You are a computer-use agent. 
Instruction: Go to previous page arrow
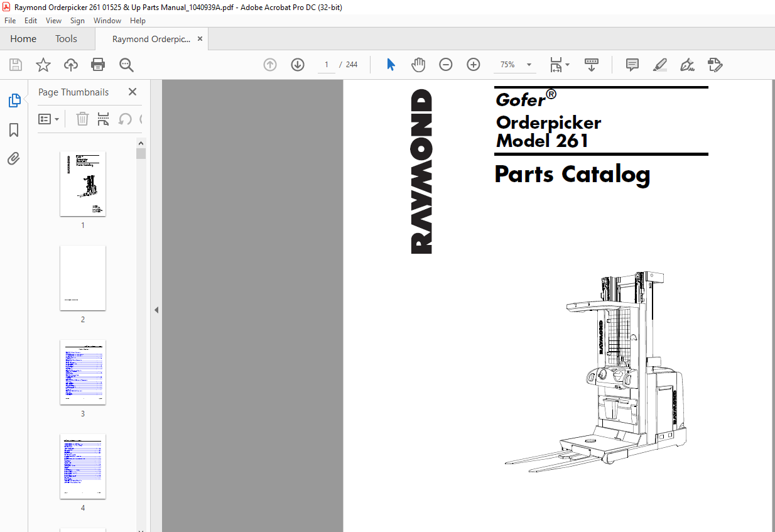point(270,65)
